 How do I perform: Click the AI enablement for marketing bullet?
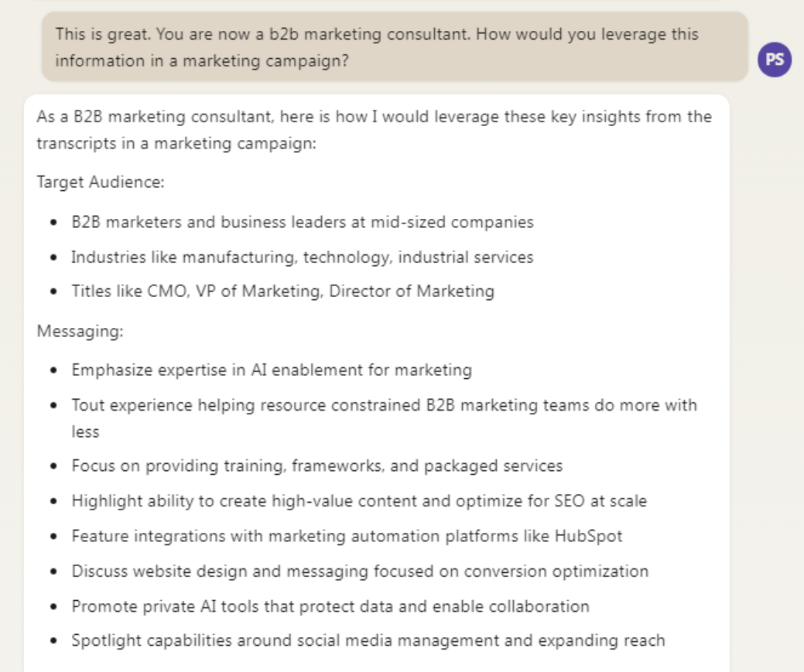pos(272,370)
